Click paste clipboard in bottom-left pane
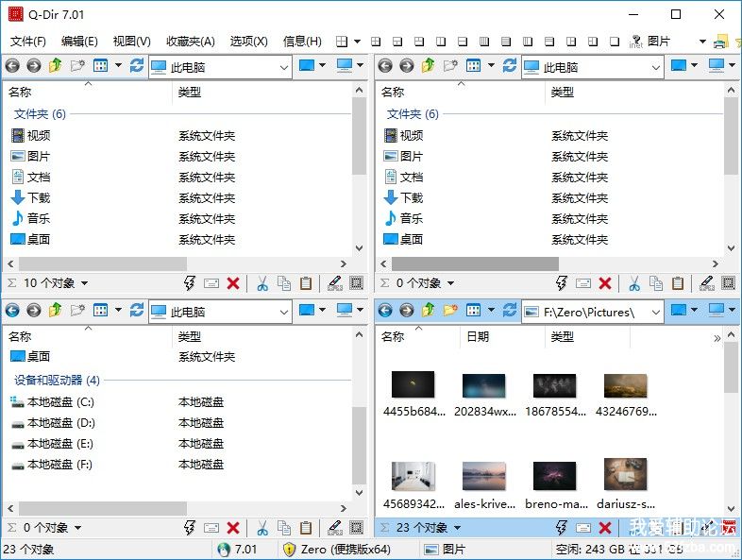Screen dimensions: 742x560 [306, 527]
